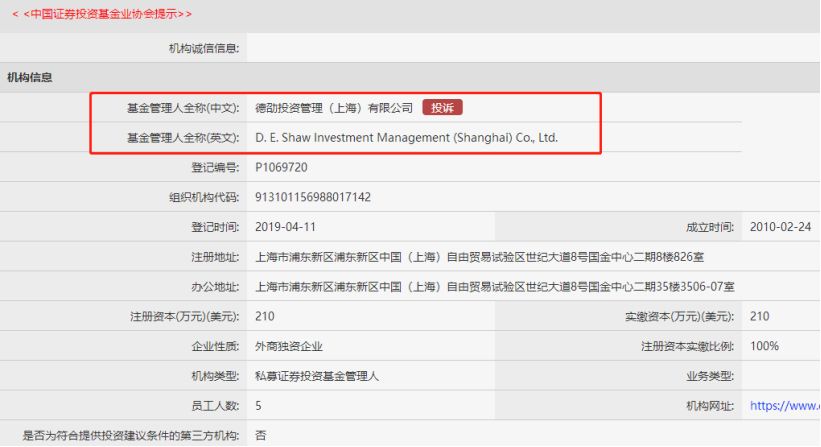Screen dimensions: 821x447
Task: Select the office address ending 35楼3506-07室
Action: coord(494,287)
